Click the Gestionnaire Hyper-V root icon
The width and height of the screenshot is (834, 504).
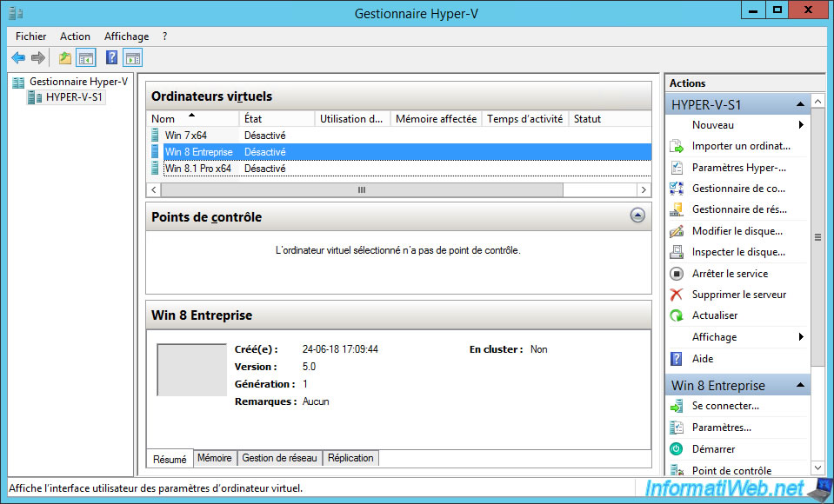18,82
